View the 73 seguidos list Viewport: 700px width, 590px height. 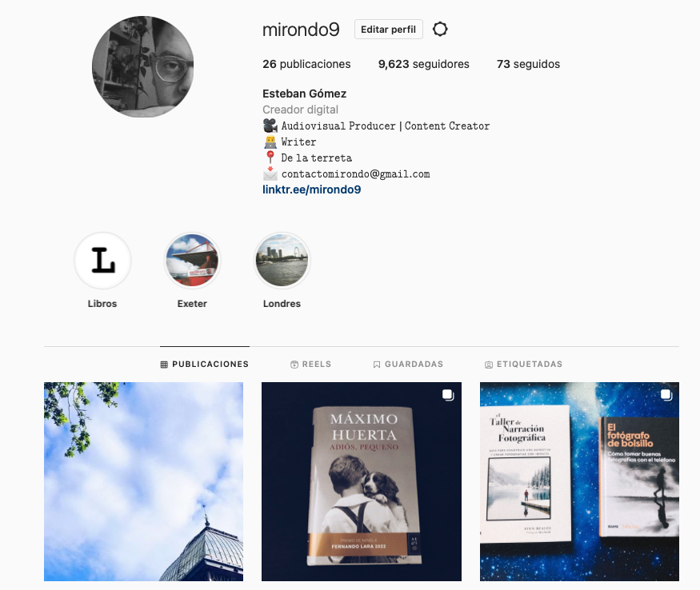528,64
